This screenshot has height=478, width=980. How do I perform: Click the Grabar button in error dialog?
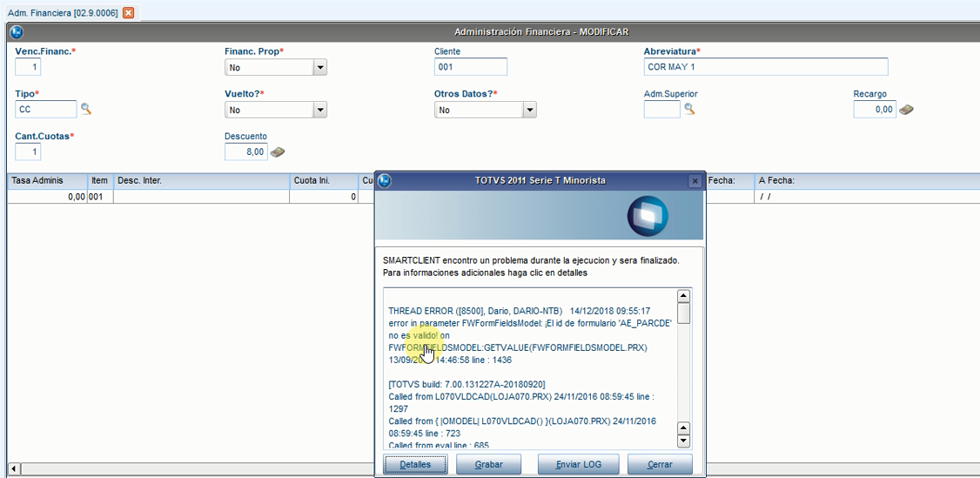489,464
